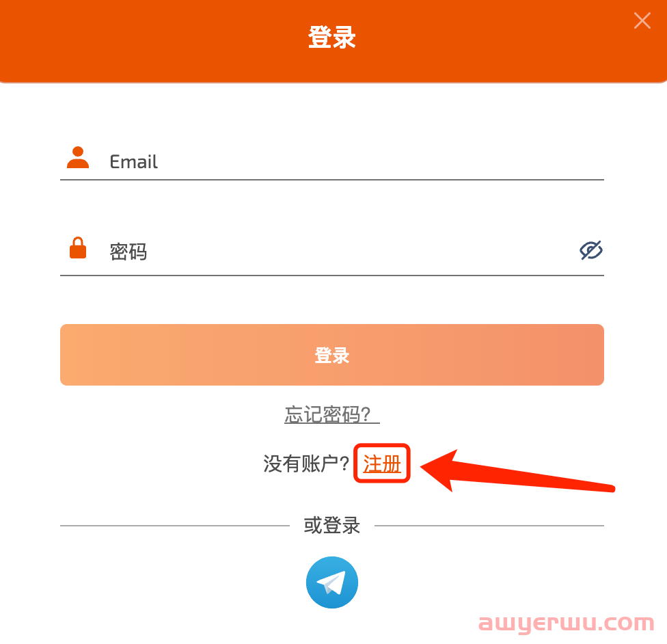
Task: Close the login dialog with the X
Action: click(642, 21)
